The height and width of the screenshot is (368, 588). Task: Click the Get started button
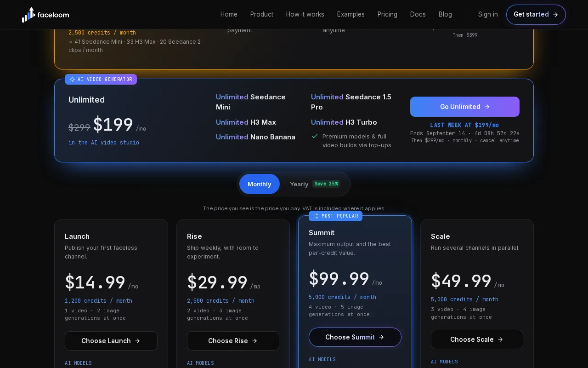click(x=536, y=15)
